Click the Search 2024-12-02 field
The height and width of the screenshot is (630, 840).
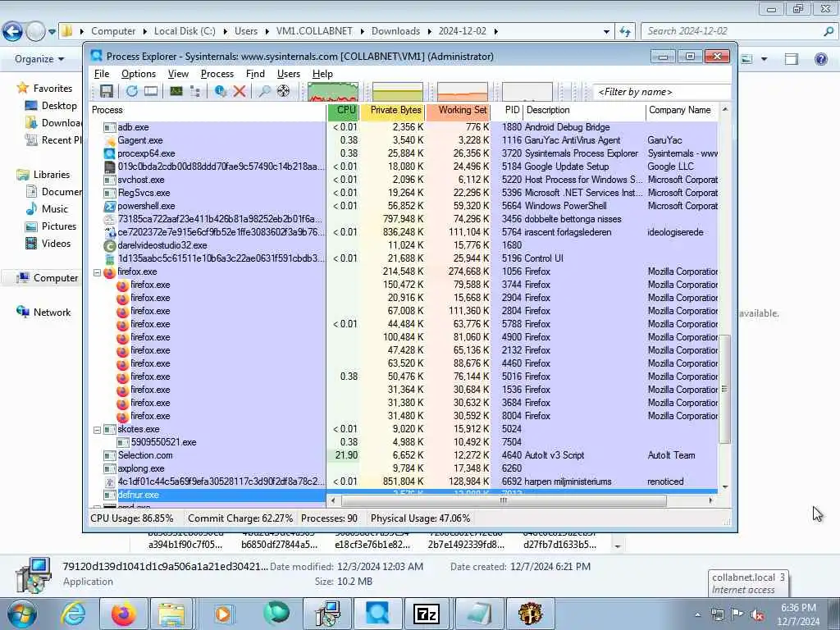pos(739,32)
